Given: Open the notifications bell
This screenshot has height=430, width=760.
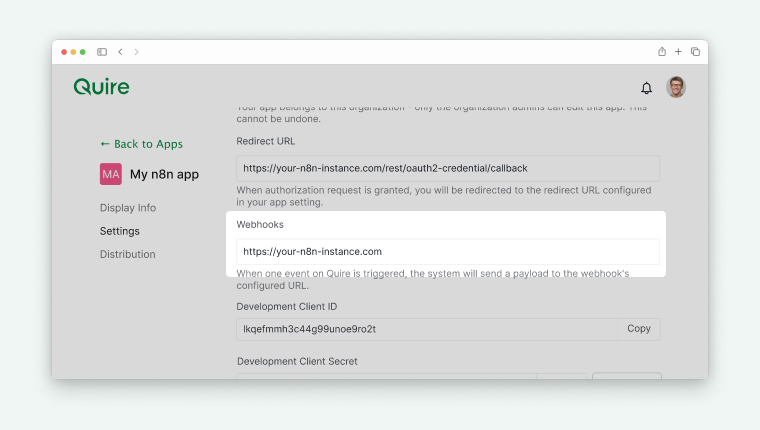Looking at the screenshot, I should click(x=646, y=88).
